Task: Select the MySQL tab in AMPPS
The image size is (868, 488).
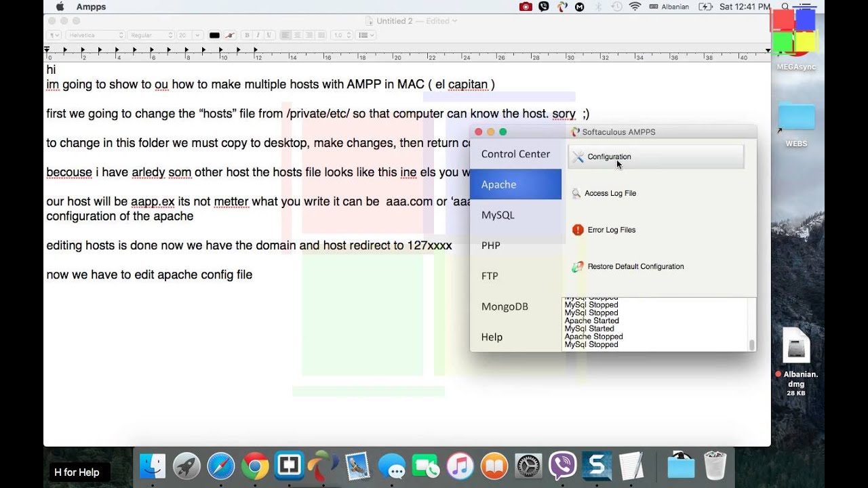Action: coord(515,215)
